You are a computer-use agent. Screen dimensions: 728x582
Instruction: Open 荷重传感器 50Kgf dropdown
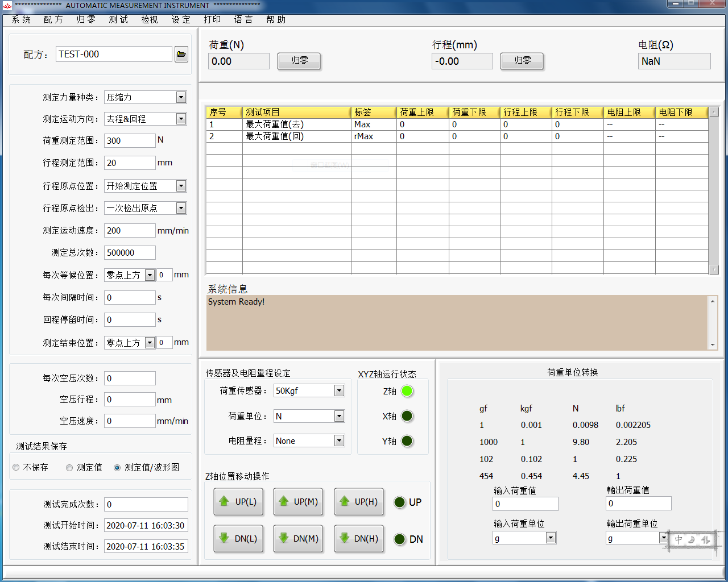(x=339, y=390)
